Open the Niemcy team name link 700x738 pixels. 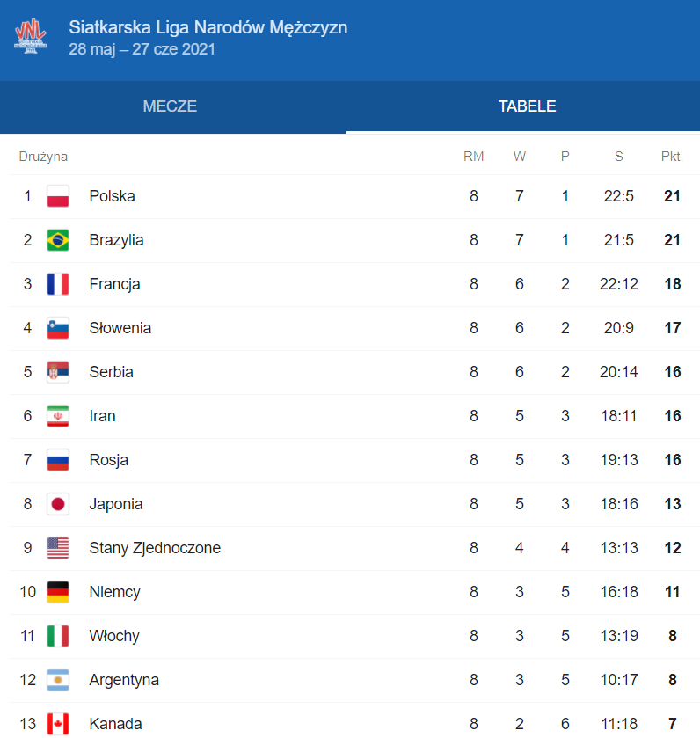[x=115, y=592]
